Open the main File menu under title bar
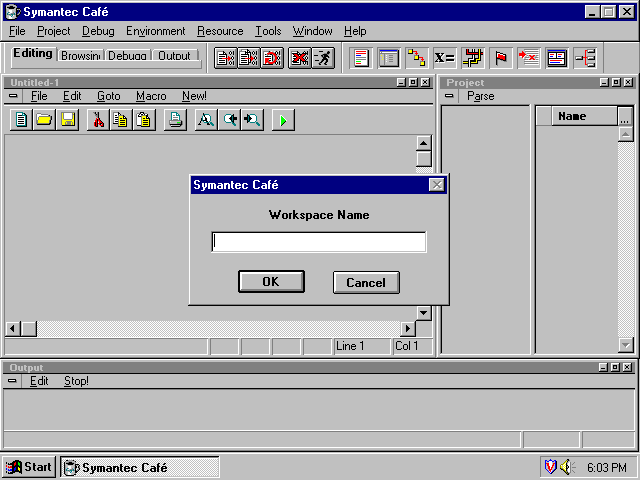The height and width of the screenshot is (480, 640). click(x=17, y=31)
